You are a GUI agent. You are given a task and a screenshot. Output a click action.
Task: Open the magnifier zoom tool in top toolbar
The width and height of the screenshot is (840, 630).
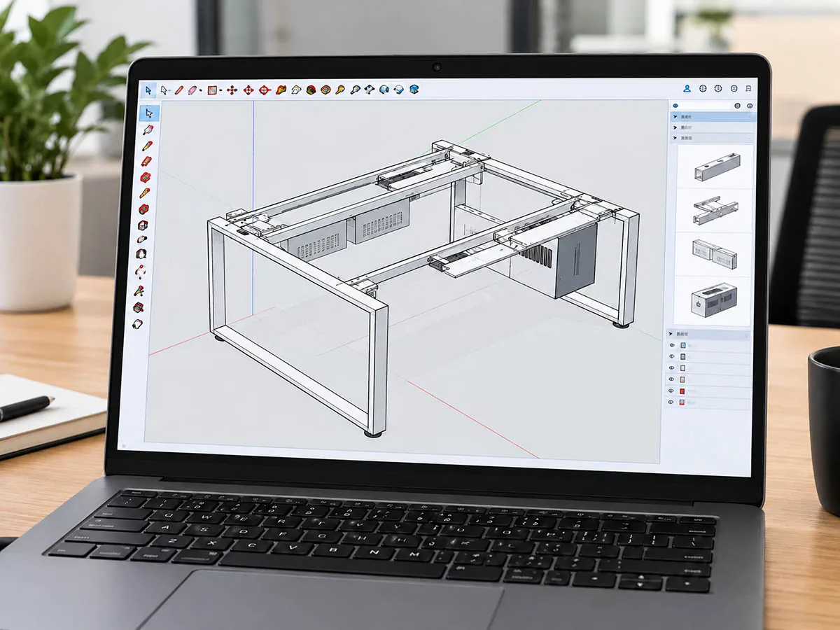tap(356, 90)
